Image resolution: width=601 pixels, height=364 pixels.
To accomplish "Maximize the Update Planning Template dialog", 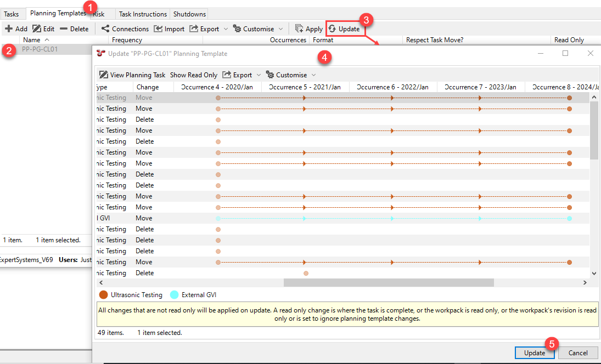I will [565, 53].
